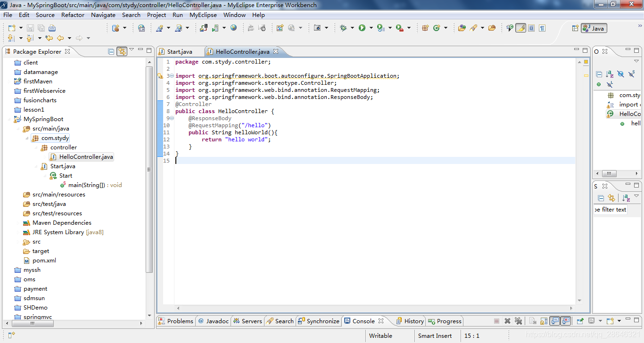Screen dimensions: 644x343
Task: Click the Package Explorer horizontal scrollbar
Action: pos(32,323)
